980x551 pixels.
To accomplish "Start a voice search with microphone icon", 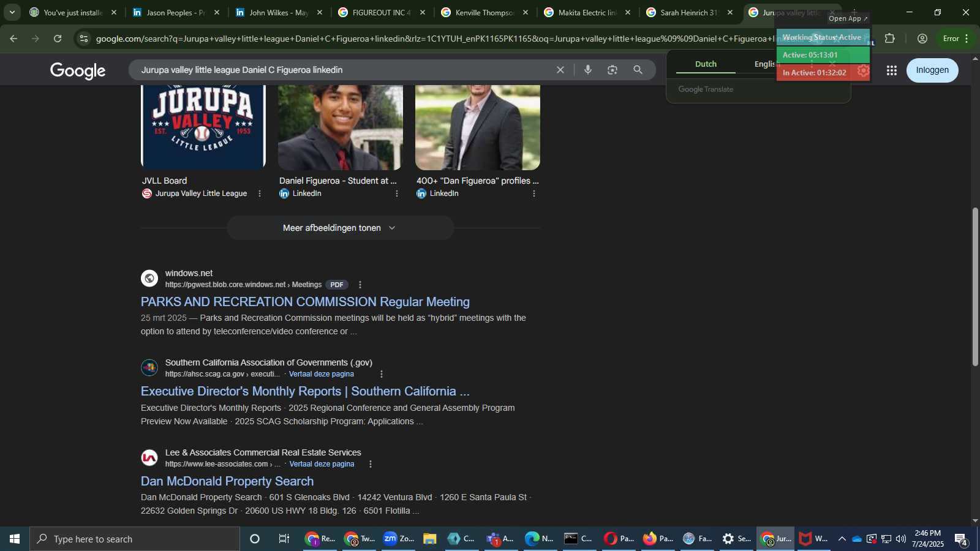I will point(588,70).
